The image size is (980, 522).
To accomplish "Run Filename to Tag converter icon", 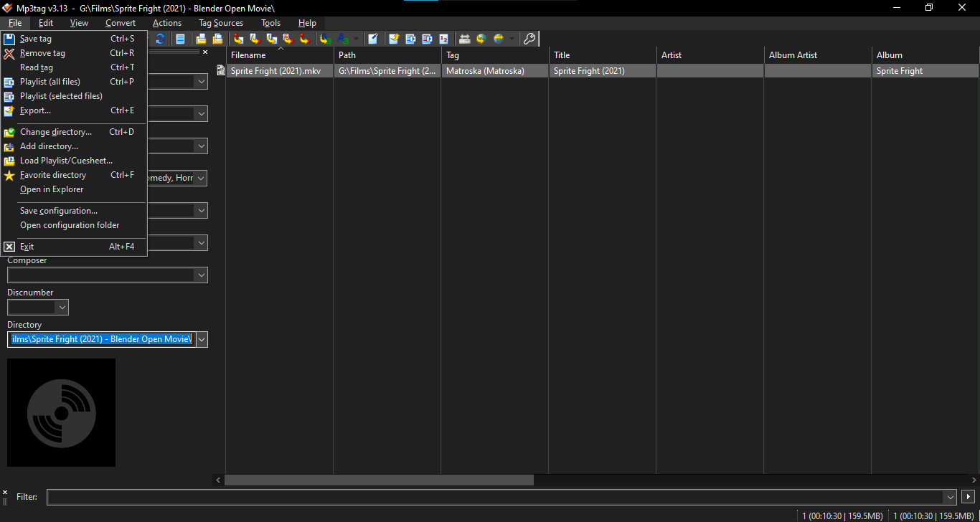I will tap(255, 39).
